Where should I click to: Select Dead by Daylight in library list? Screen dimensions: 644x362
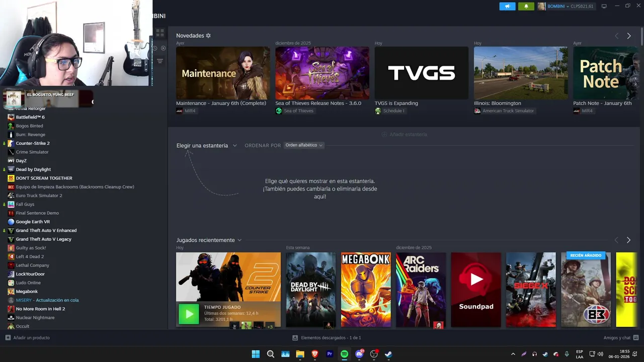(33, 169)
